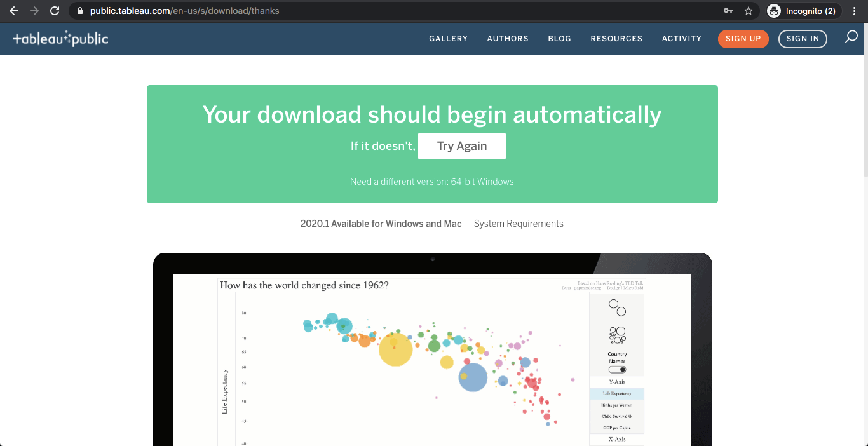Click the padlock site info icon
The width and height of the screenshot is (868, 446).
coord(79,11)
